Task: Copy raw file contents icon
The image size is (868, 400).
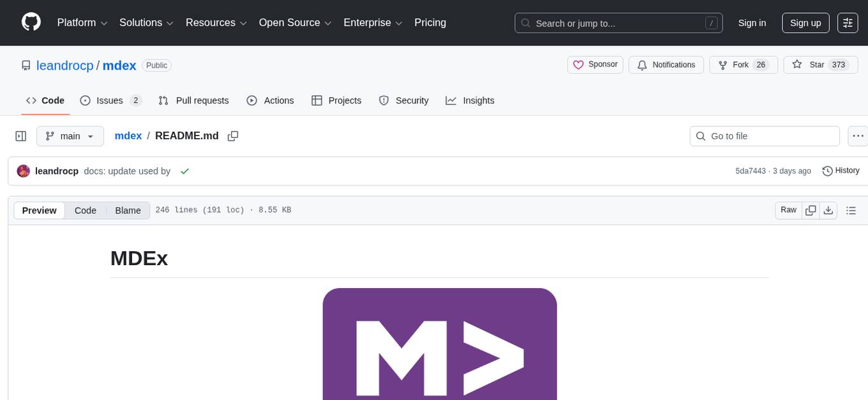Action: point(811,210)
